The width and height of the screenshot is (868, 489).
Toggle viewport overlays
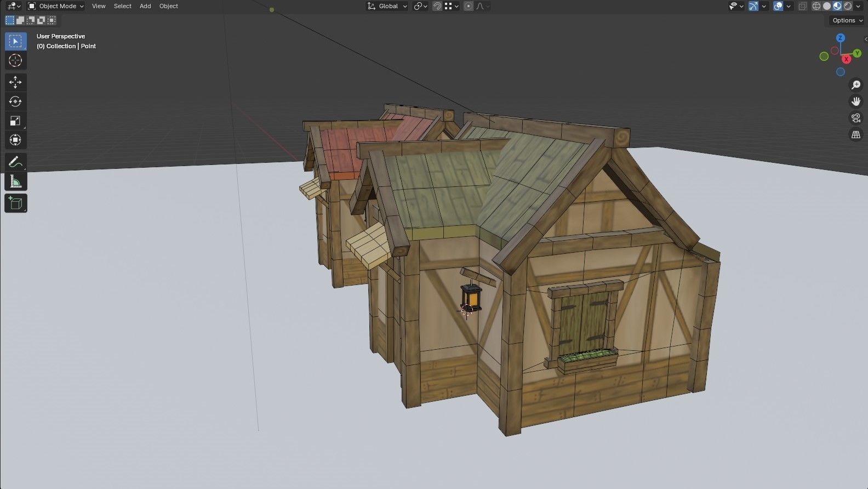click(778, 6)
